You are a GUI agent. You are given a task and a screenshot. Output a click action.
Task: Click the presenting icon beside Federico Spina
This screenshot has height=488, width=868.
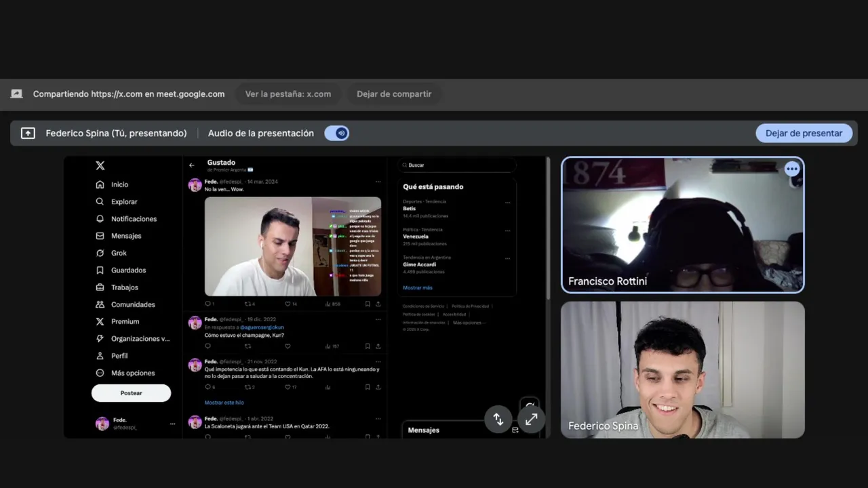click(x=28, y=134)
